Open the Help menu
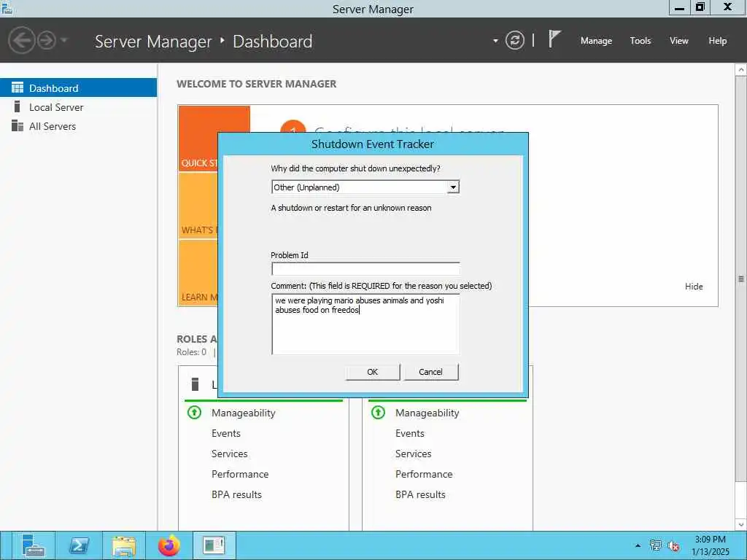The height and width of the screenshot is (560, 747). [x=718, y=41]
